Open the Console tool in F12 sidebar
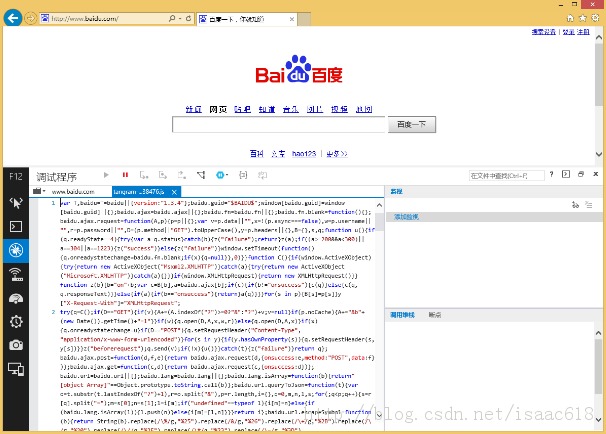 click(x=16, y=226)
